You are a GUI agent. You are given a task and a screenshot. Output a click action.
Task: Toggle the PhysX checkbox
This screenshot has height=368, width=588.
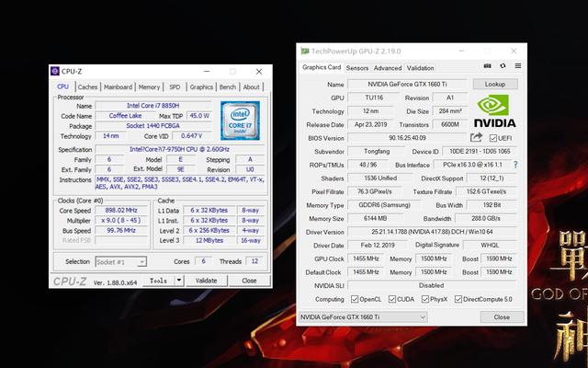click(424, 299)
